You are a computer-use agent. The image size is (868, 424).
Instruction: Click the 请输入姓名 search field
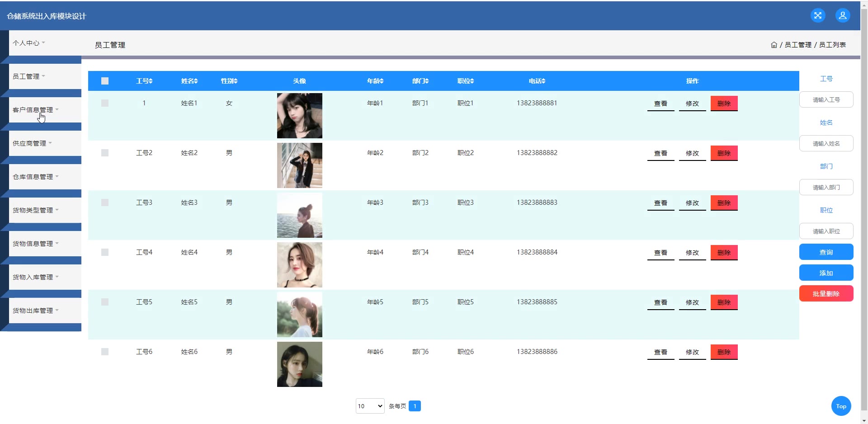(826, 143)
